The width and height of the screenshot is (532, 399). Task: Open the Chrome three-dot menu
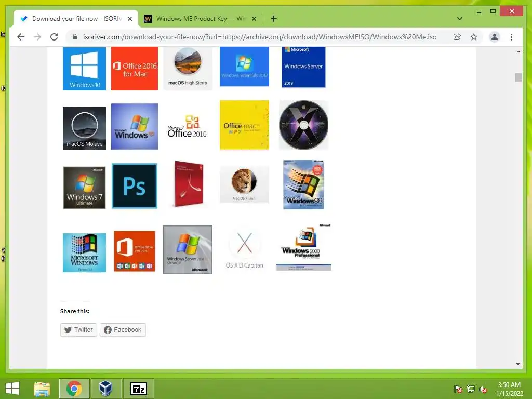[x=511, y=37]
